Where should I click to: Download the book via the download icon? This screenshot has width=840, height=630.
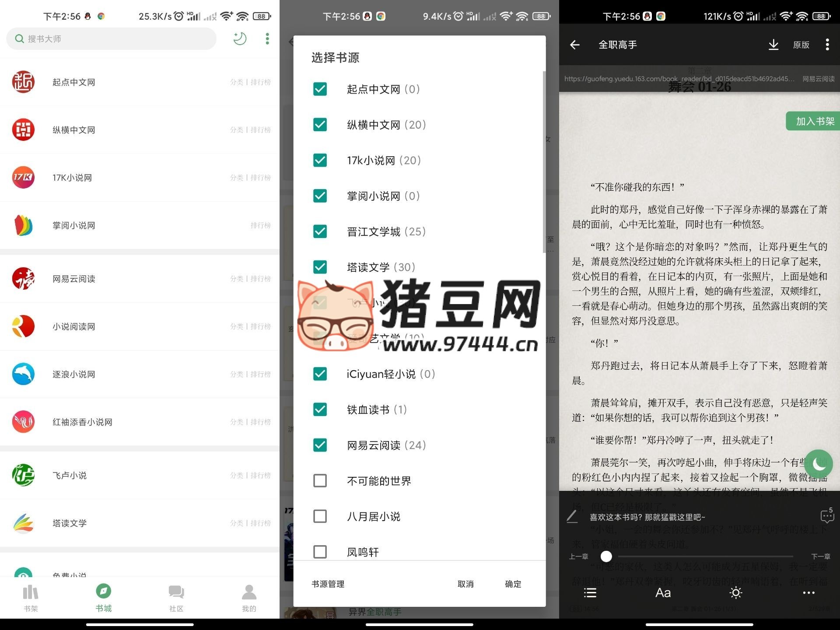pyautogui.click(x=773, y=45)
